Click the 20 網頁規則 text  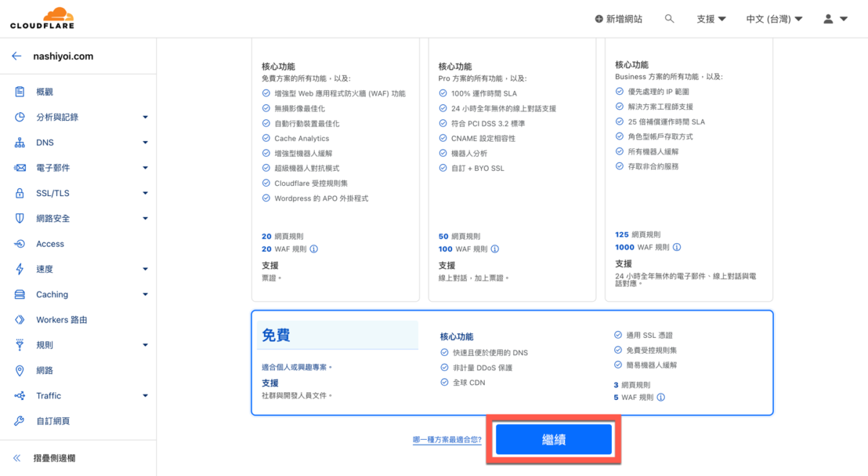coord(283,236)
